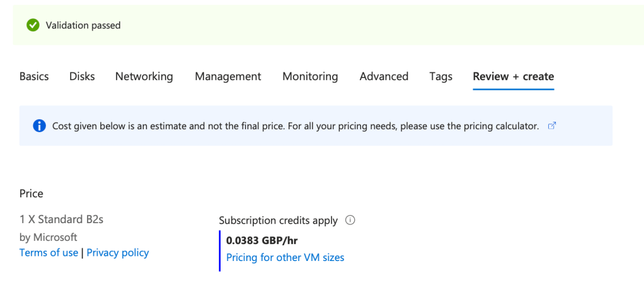Go to the Networking tab

click(144, 76)
